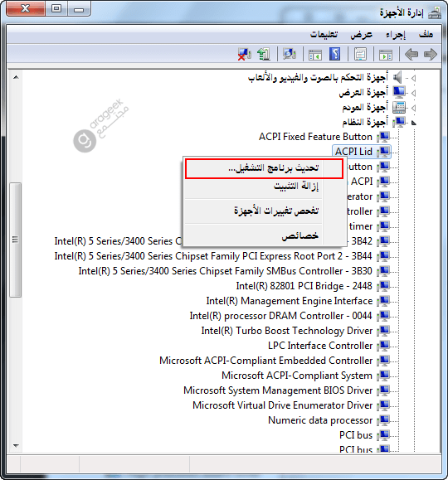The width and height of the screenshot is (448, 480).
Task: Minimize the Device Manager window
Action: click(79, 8)
